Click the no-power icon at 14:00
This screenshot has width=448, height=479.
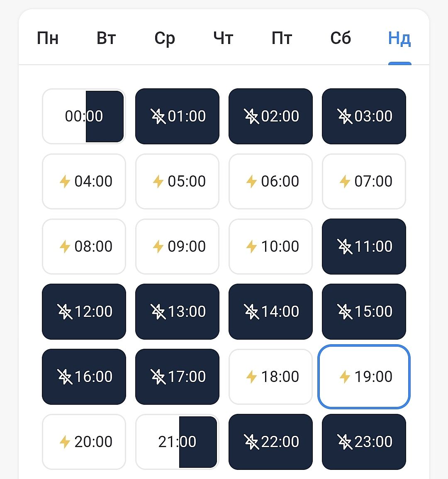point(251,311)
